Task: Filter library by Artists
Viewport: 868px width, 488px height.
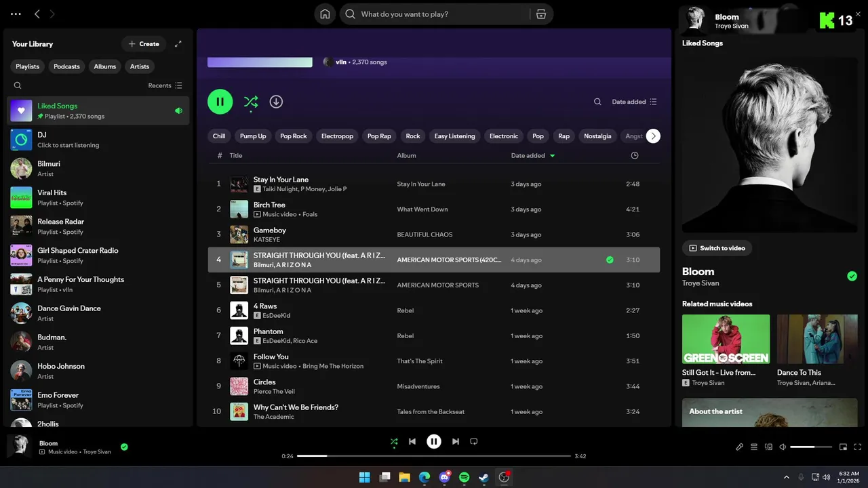Action: coord(140,66)
